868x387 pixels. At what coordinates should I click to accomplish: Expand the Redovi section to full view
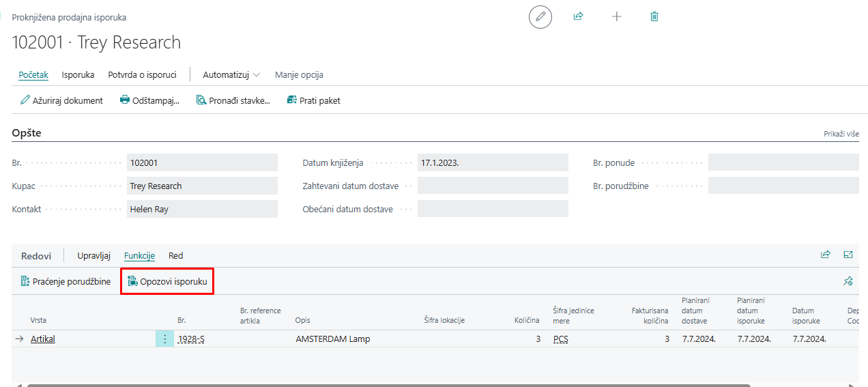coord(848,255)
